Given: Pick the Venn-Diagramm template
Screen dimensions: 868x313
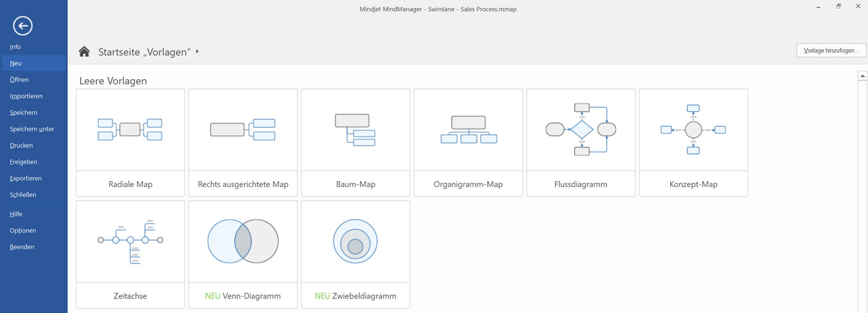Looking at the screenshot, I should 242,241.
